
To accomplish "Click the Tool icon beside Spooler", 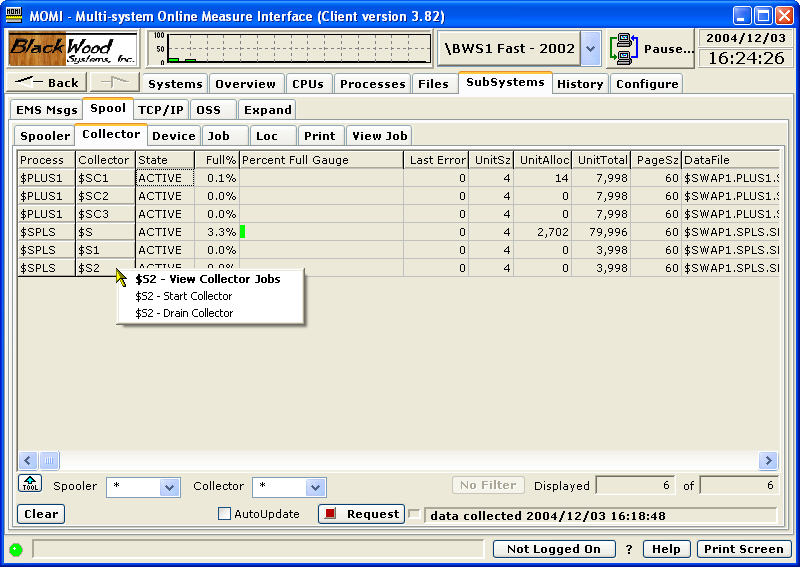I will coord(30,485).
